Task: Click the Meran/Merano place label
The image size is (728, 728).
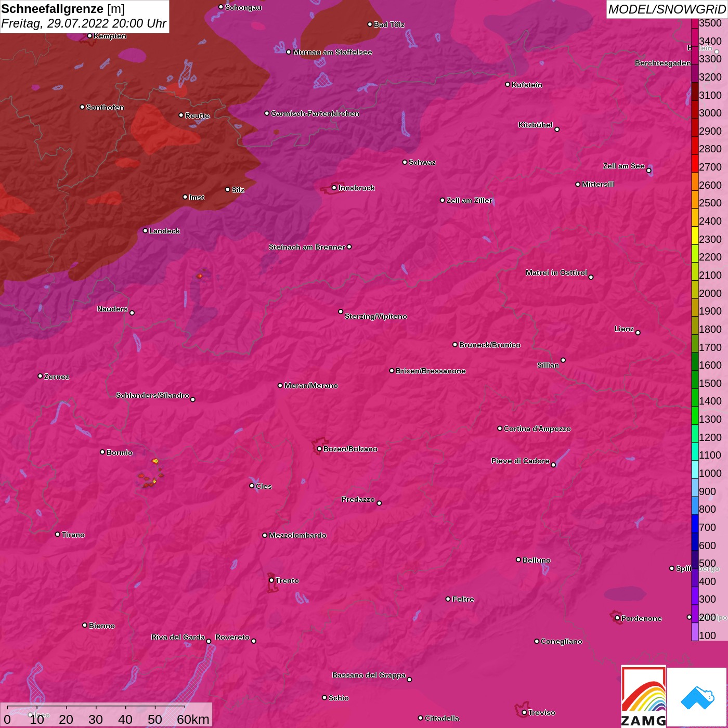Action: pos(311,385)
